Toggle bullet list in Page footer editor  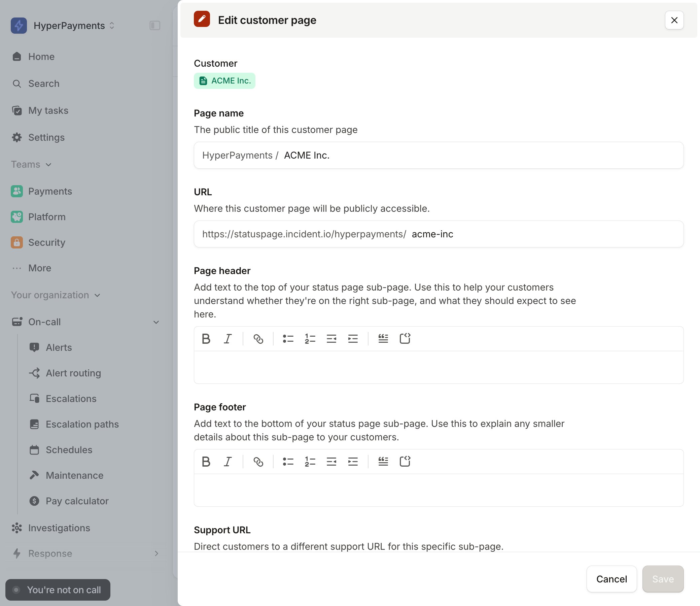pyautogui.click(x=288, y=462)
